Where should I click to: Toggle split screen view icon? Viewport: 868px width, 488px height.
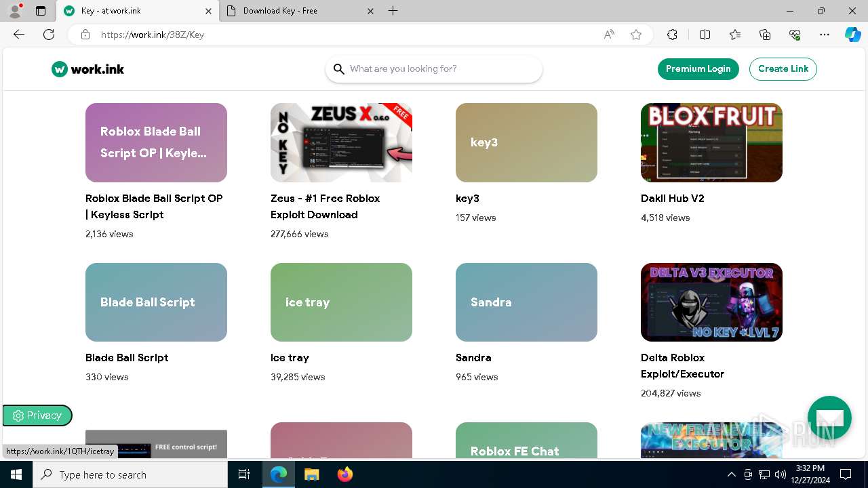(x=705, y=35)
